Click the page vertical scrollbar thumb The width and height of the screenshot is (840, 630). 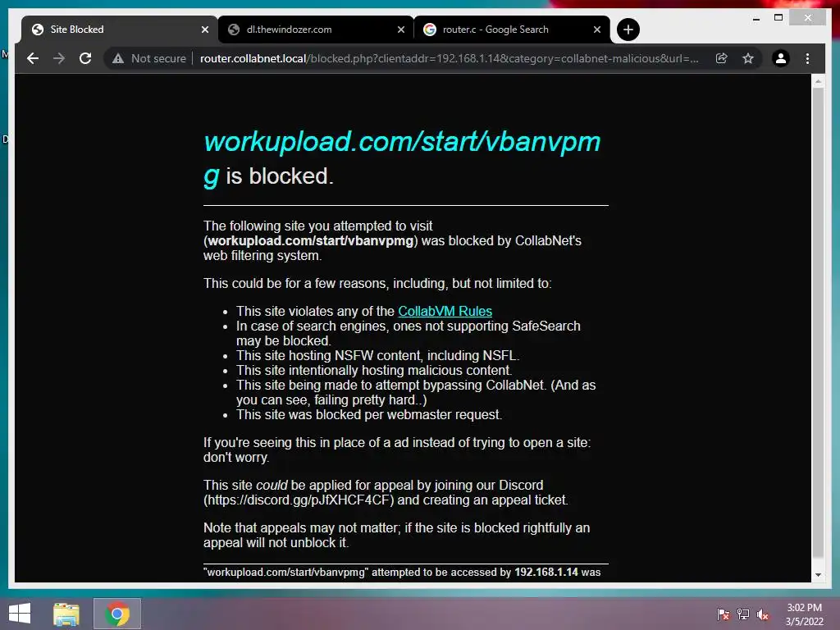pyautogui.click(x=818, y=322)
